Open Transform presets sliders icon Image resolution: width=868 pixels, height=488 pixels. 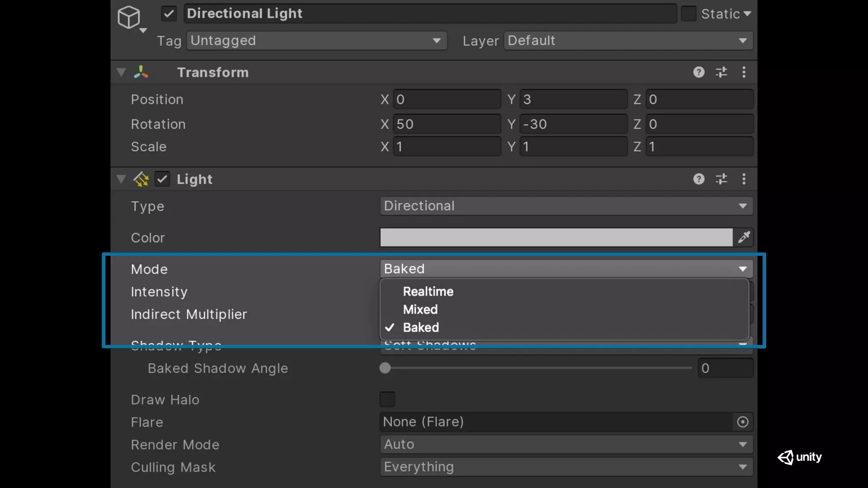point(721,72)
